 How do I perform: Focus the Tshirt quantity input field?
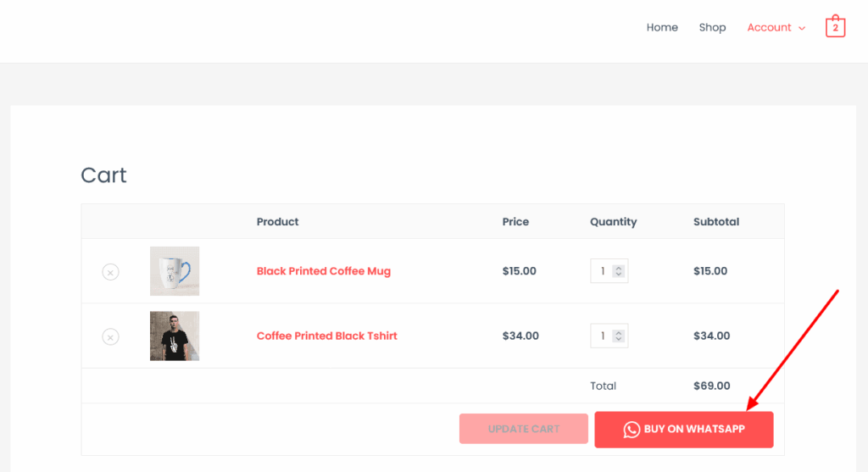click(x=603, y=336)
